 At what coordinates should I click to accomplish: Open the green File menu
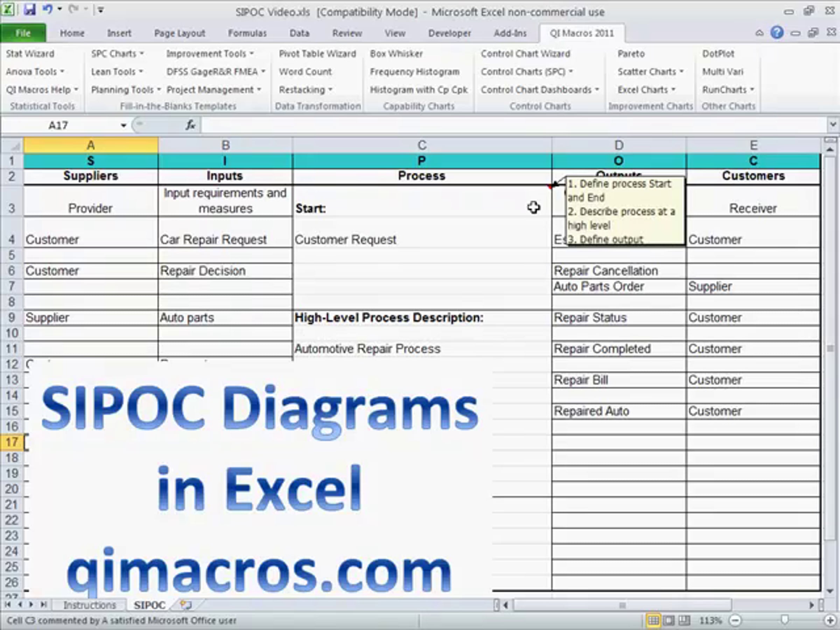click(x=23, y=33)
